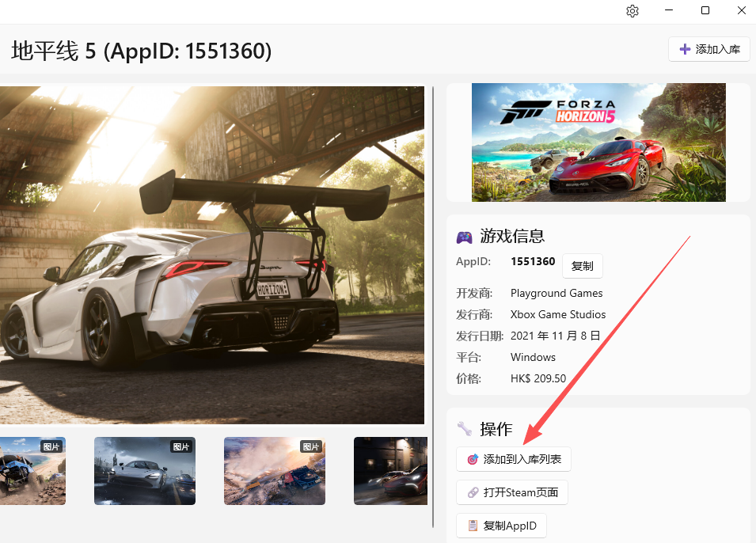Click release date 2021 年 11 月 8 日
This screenshot has width=756, height=543.
click(x=555, y=336)
